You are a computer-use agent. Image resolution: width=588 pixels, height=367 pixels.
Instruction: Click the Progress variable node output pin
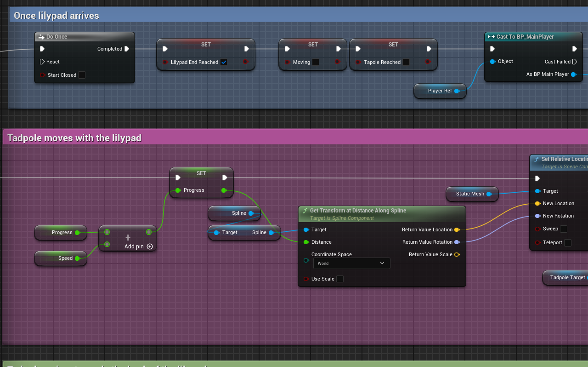point(77,233)
